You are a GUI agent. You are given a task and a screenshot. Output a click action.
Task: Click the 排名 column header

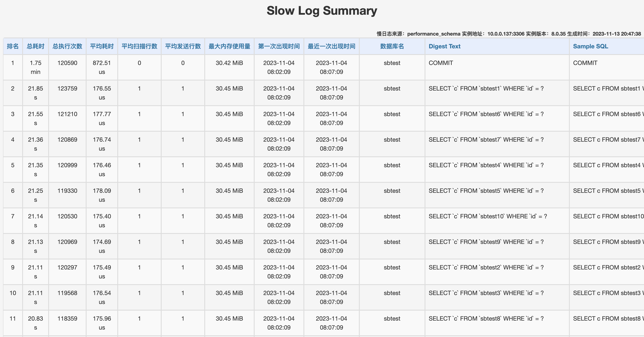(x=13, y=46)
